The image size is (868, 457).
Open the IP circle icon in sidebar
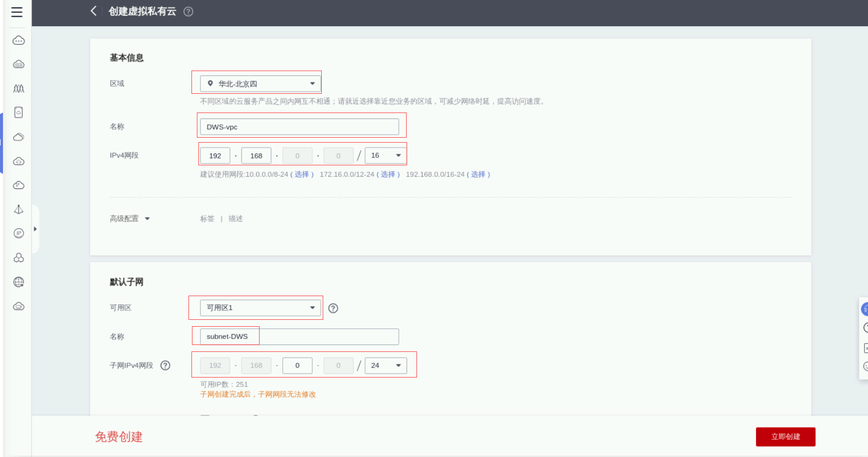click(x=19, y=233)
